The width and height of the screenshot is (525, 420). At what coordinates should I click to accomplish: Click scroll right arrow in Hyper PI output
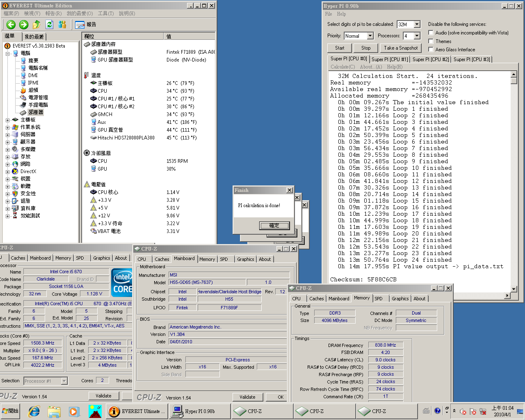(507, 296)
